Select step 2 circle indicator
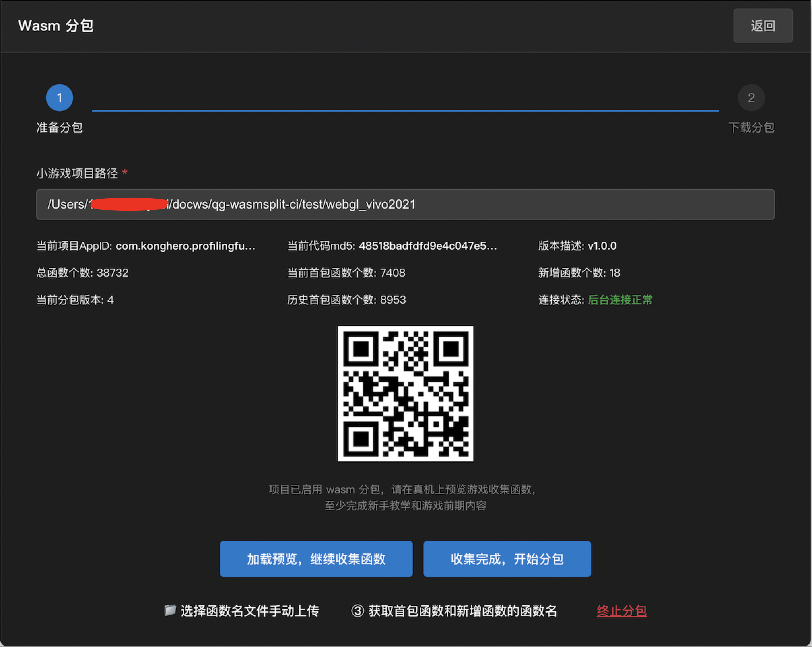812x647 pixels. (x=751, y=98)
